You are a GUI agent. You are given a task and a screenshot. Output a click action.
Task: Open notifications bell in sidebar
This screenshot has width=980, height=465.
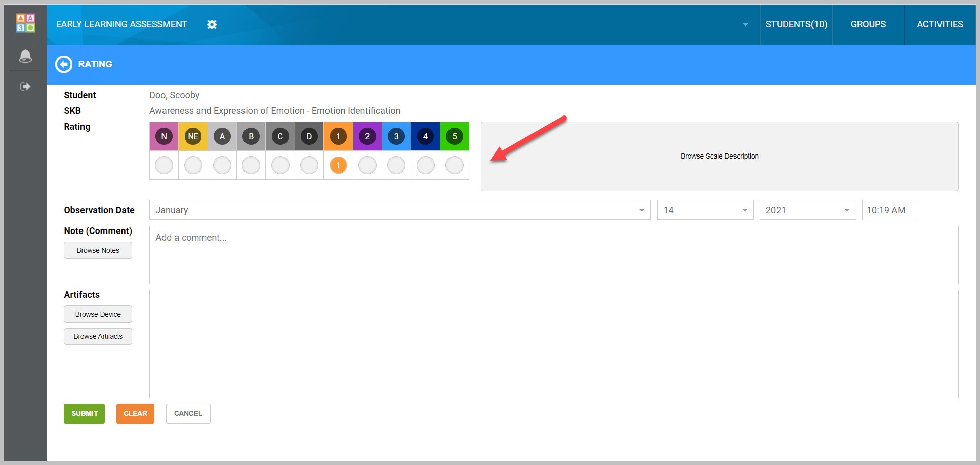pyautogui.click(x=25, y=56)
